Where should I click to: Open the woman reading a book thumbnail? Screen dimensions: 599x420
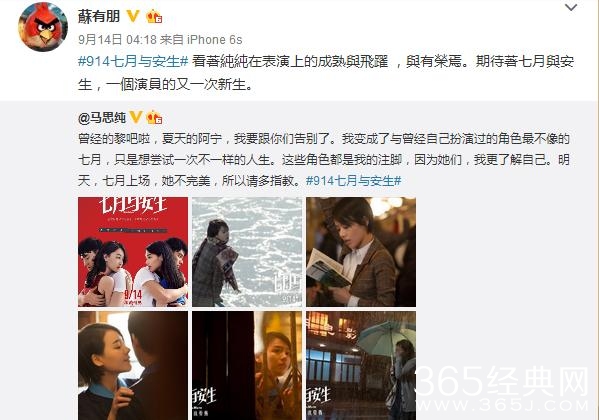tap(361, 252)
